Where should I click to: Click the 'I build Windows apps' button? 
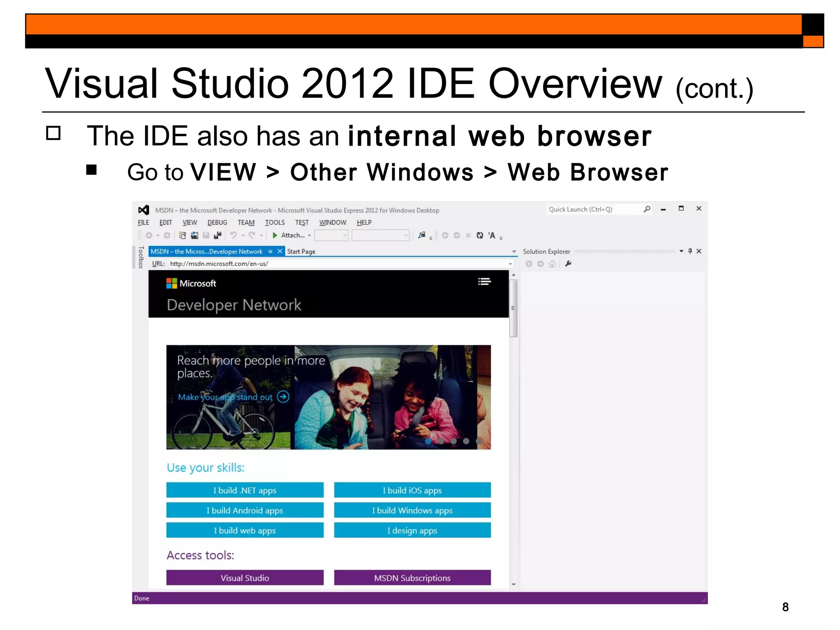tap(412, 510)
